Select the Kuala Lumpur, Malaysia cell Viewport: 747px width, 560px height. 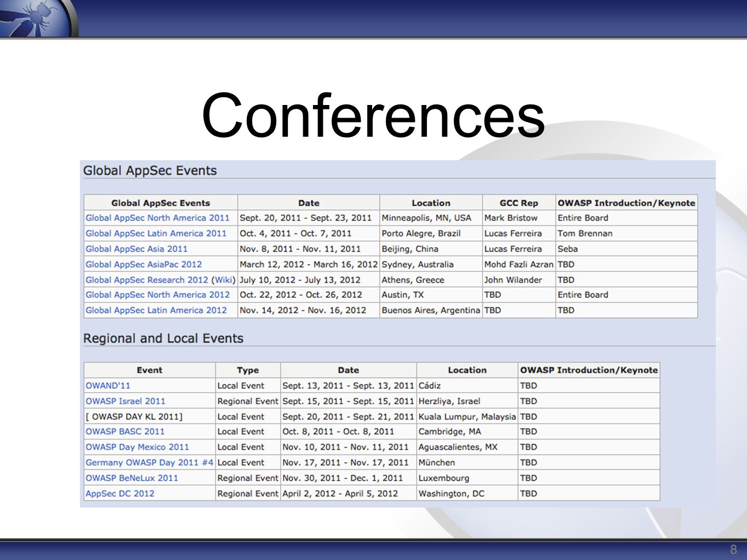point(467,416)
